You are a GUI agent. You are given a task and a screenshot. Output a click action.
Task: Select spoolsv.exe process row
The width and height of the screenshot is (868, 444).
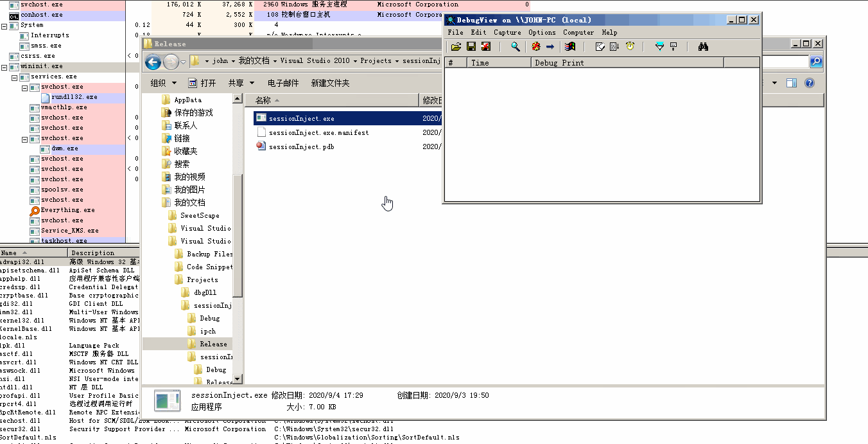62,190
